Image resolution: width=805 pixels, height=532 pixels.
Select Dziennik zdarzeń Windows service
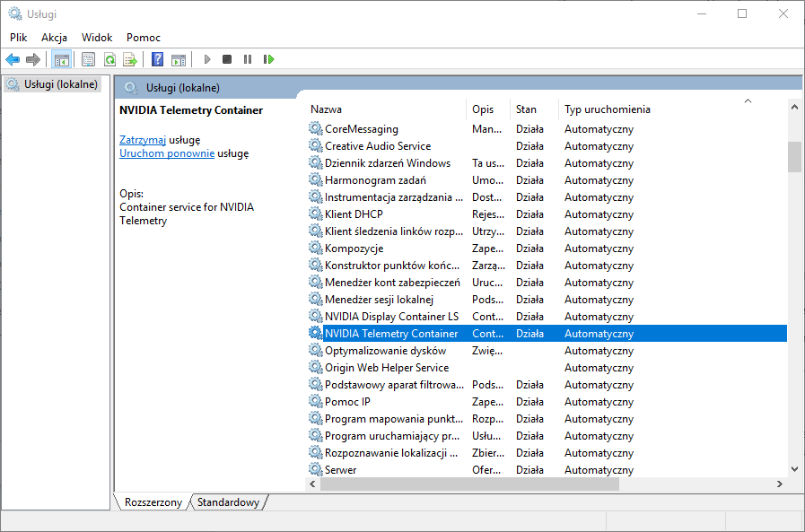tap(547, 163)
